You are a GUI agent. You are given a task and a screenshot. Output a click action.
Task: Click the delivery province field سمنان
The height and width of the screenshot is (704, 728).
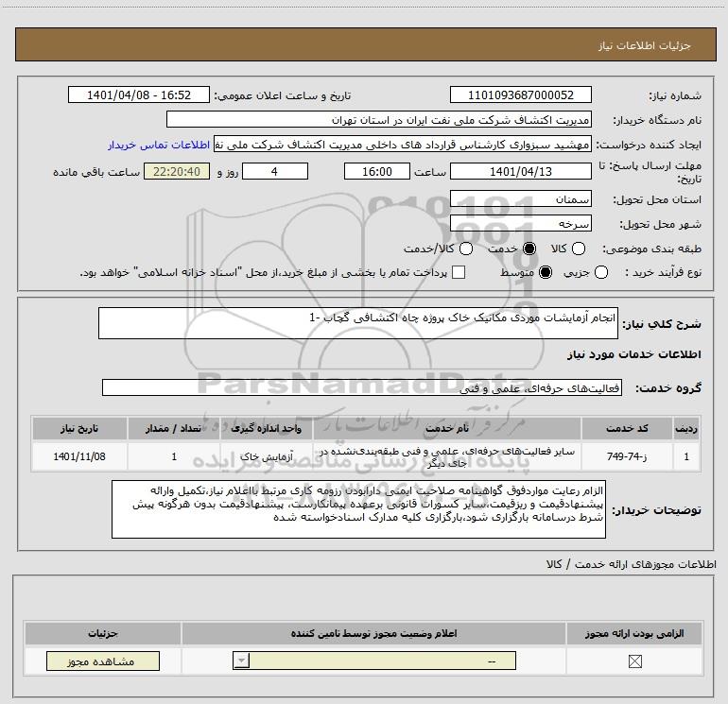click(x=520, y=199)
